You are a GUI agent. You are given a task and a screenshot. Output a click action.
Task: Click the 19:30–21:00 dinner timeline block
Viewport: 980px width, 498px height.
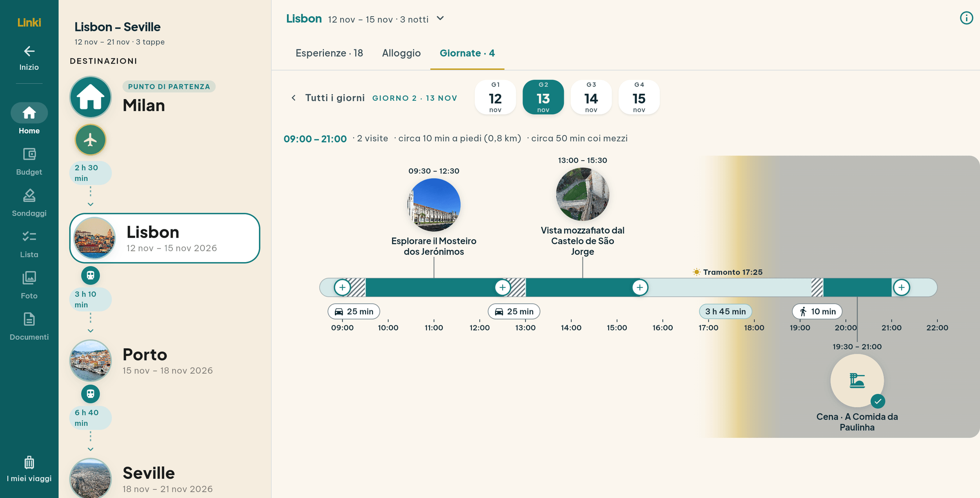click(857, 287)
